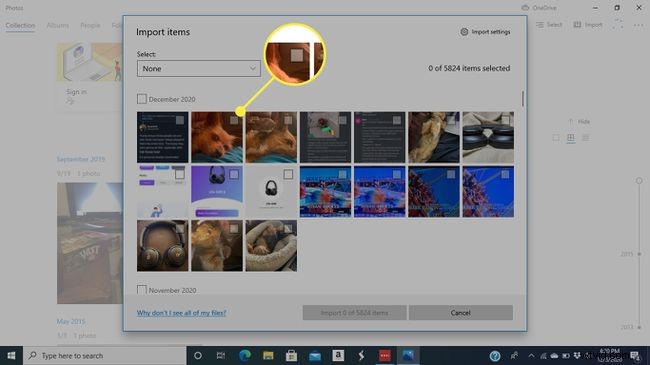This screenshot has width=650, height=365.
Task: Open Albums tab in Photos window
Action: point(58,25)
